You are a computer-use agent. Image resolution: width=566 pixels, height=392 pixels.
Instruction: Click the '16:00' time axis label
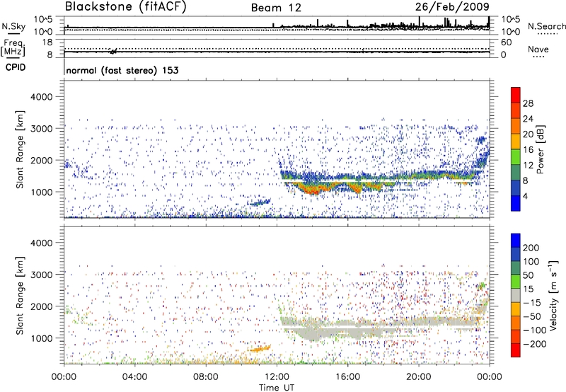347,377
